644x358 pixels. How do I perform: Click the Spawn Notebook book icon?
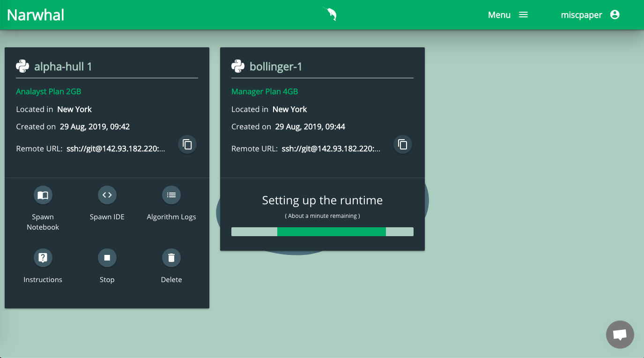coord(43,195)
